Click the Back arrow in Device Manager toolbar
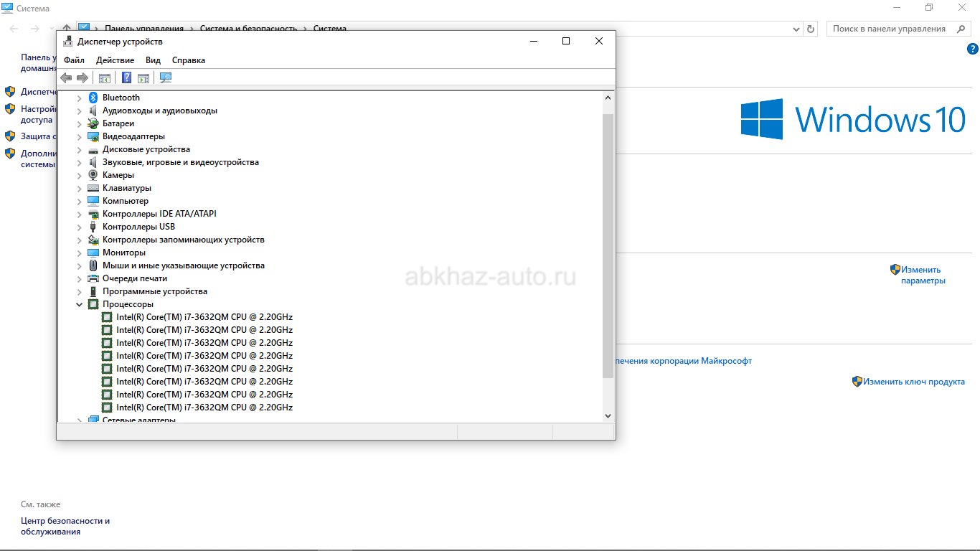The image size is (980, 551). point(66,77)
